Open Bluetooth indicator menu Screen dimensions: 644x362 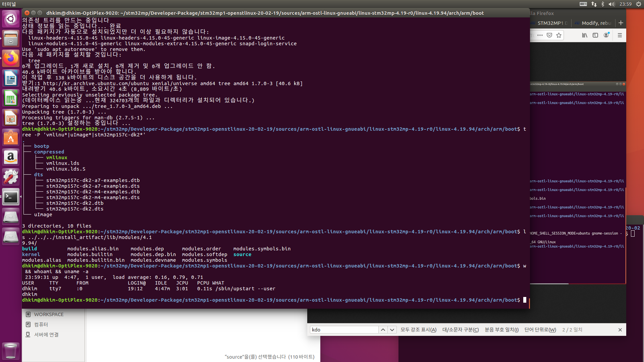coord(603,4)
